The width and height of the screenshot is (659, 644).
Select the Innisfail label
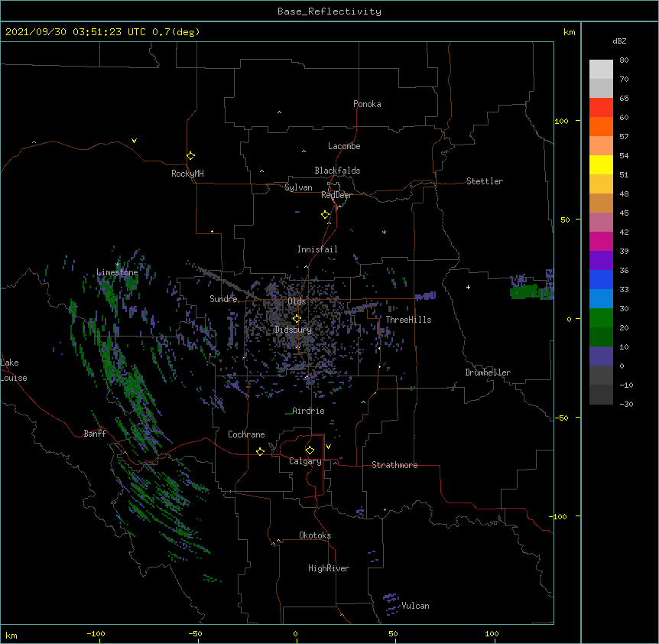[317, 249]
